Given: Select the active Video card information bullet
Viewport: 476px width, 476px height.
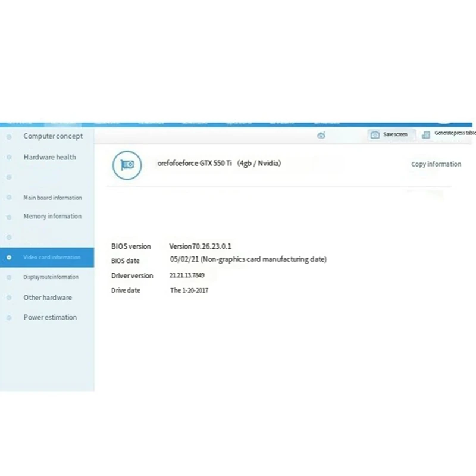Looking at the screenshot, I should click(x=9, y=258).
